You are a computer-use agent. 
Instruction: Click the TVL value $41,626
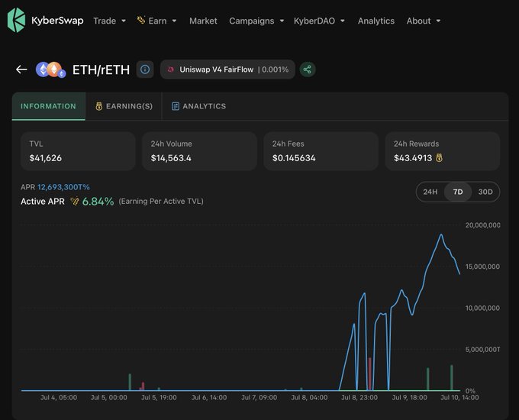[45, 158]
